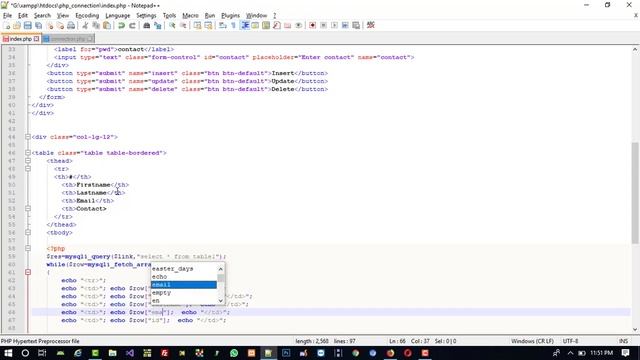Screen dimensions: 640x360
Task: Select 'email' in autocomplete list
Action: point(184,284)
